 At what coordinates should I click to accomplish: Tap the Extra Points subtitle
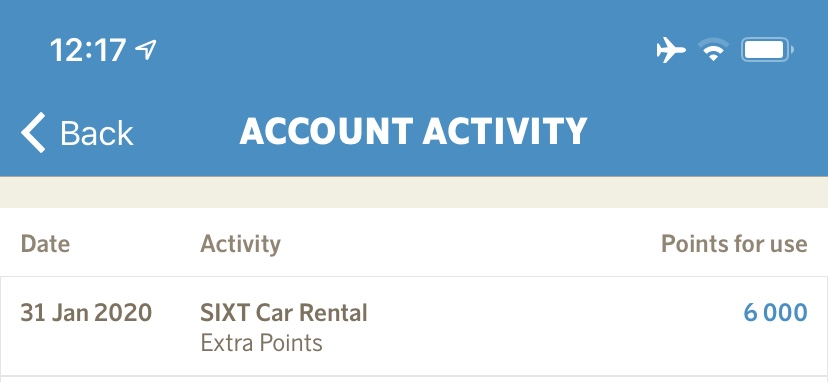[261, 343]
